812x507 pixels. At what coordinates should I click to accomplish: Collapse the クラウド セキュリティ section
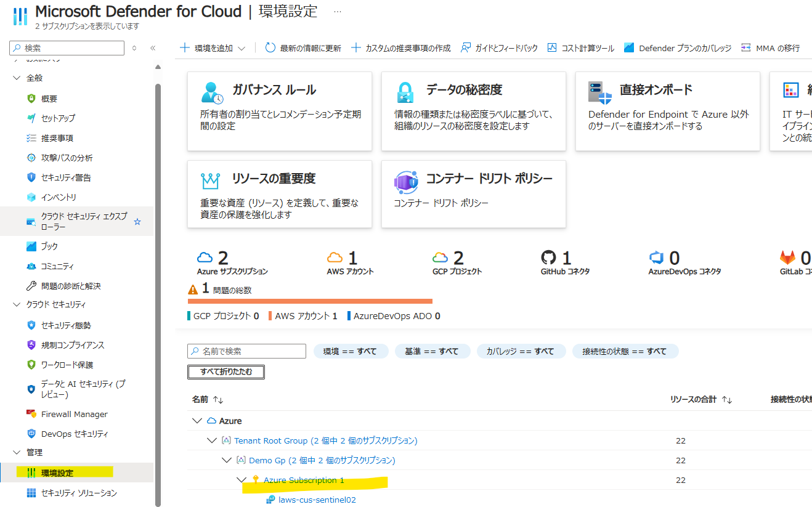point(17,304)
